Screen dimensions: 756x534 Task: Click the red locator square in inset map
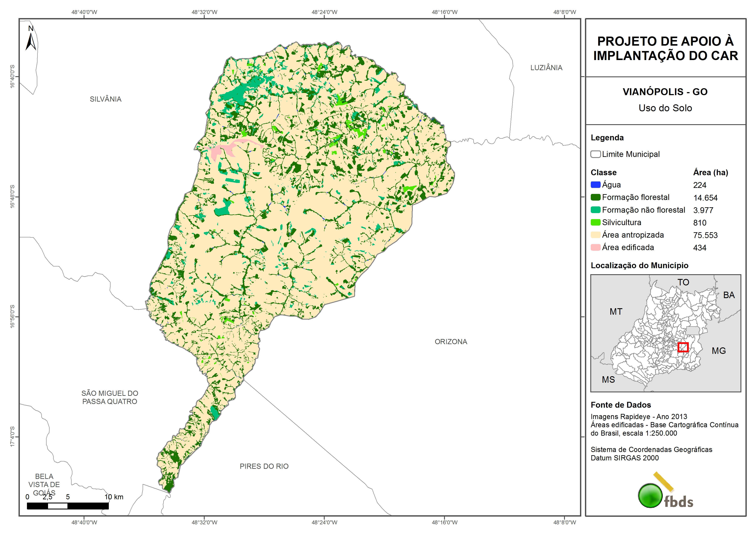pos(683,347)
